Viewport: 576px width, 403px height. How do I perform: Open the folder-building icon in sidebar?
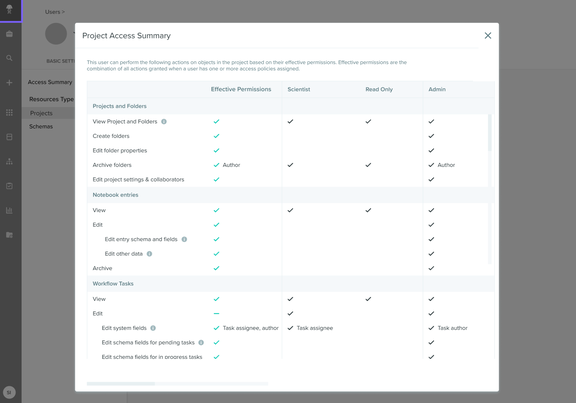coord(10,235)
